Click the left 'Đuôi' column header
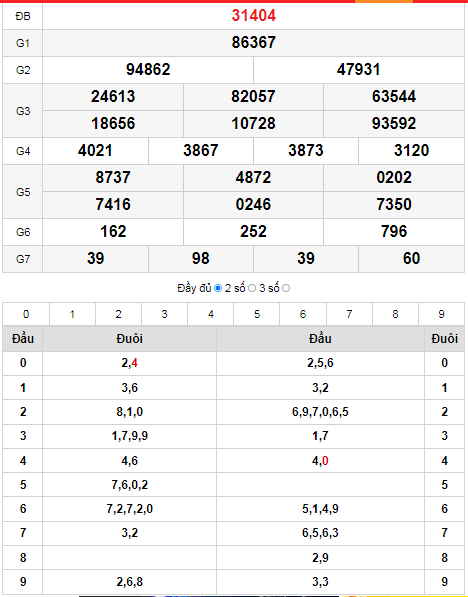The width and height of the screenshot is (468, 597). (x=129, y=338)
